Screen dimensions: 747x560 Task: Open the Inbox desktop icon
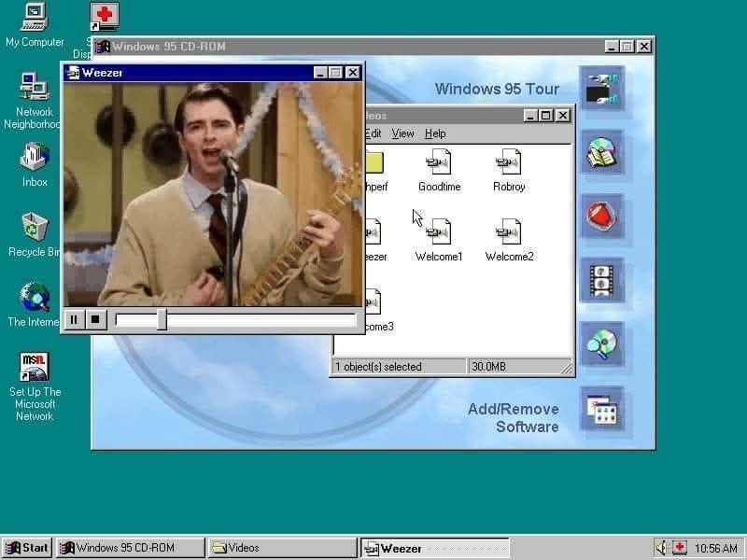tap(35, 158)
